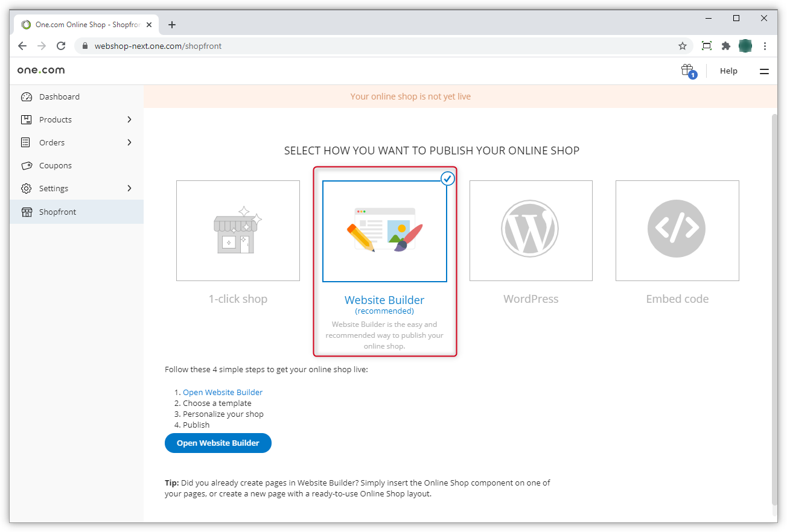Select the WordPress logo option
Viewport: 787px width, 532px height.
click(x=531, y=230)
